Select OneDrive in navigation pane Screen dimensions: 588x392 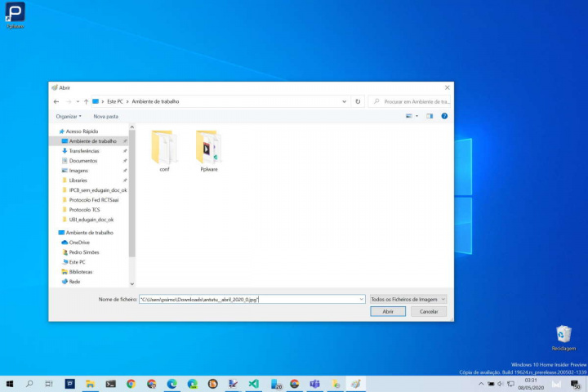pos(78,243)
